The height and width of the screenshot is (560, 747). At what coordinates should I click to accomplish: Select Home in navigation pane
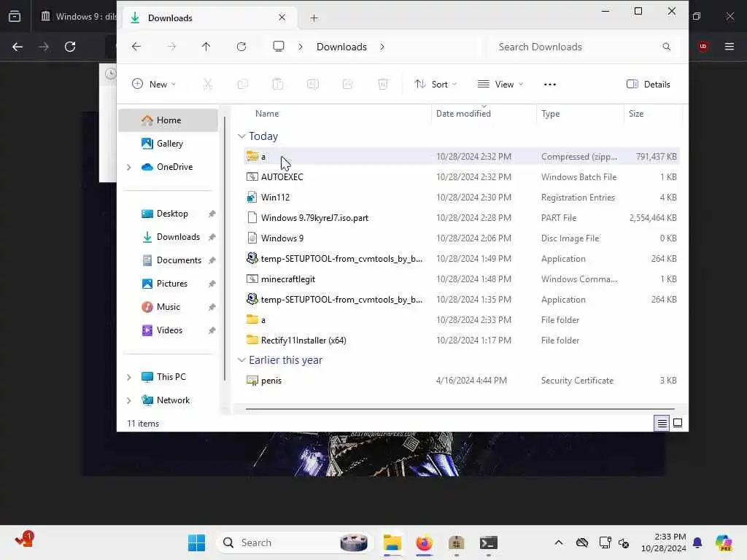[x=169, y=120]
